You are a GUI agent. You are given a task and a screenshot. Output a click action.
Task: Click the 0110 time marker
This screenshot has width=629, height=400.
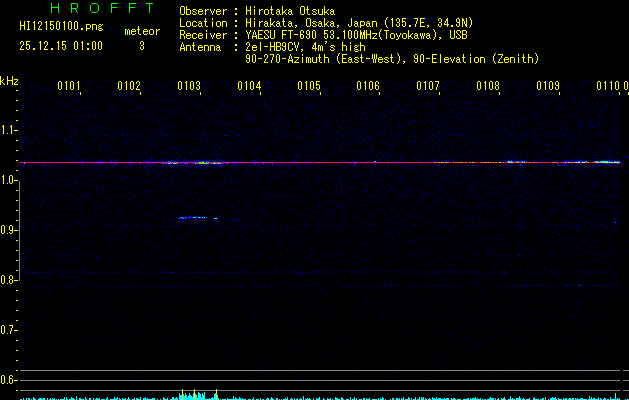pos(607,87)
